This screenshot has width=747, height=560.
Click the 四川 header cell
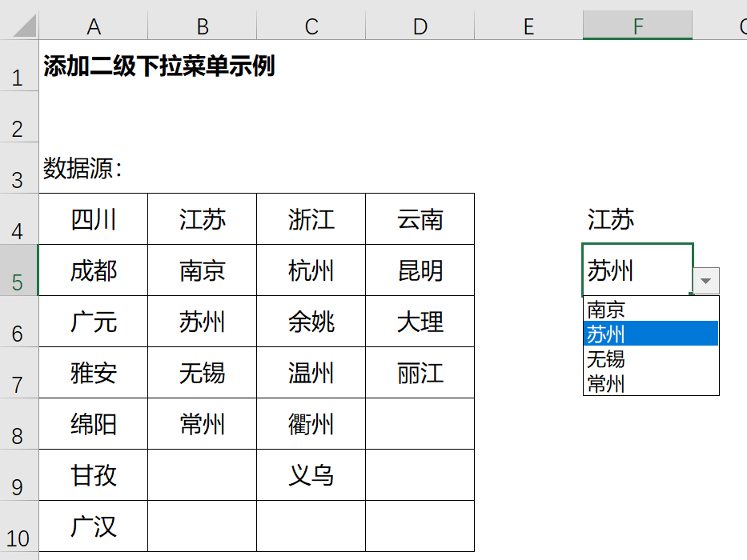click(94, 219)
